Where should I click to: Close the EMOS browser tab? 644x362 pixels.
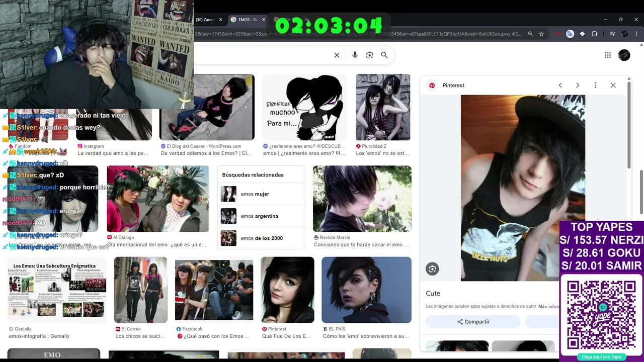pos(264,20)
